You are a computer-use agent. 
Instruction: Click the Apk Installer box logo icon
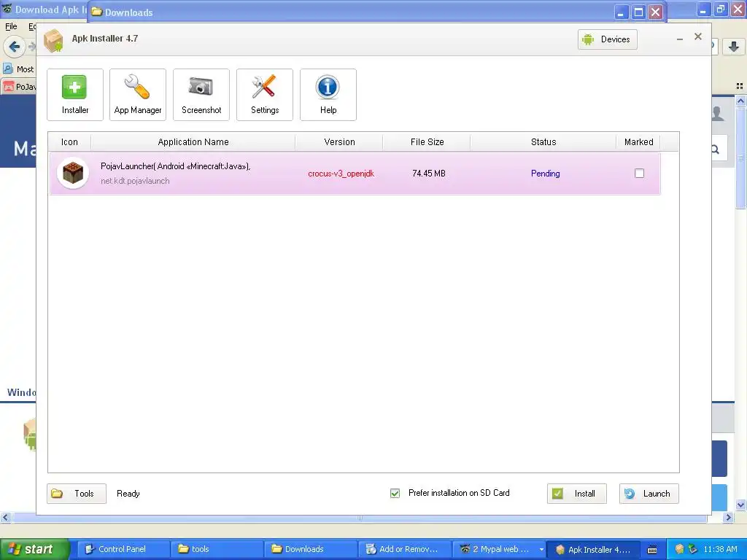(53, 40)
